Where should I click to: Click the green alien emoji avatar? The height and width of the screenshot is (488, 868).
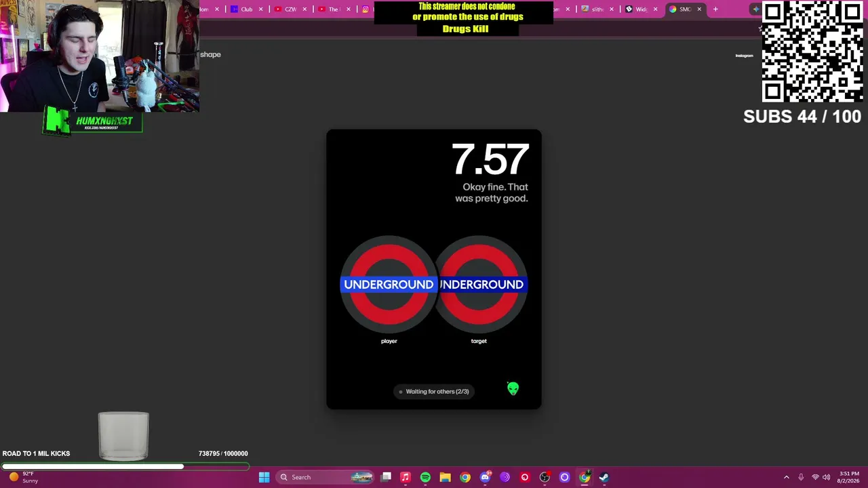pos(513,388)
